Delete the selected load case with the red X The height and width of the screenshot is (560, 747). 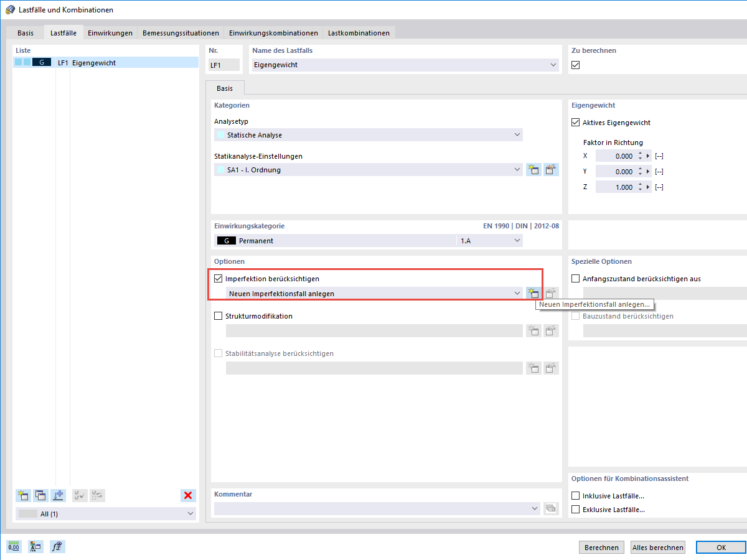click(187, 495)
